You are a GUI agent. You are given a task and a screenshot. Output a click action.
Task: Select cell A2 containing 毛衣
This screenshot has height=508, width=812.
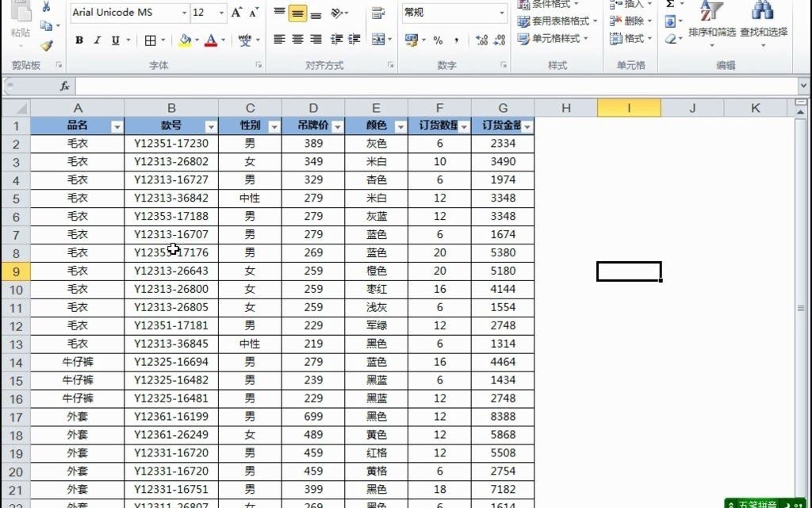coord(78,144)
